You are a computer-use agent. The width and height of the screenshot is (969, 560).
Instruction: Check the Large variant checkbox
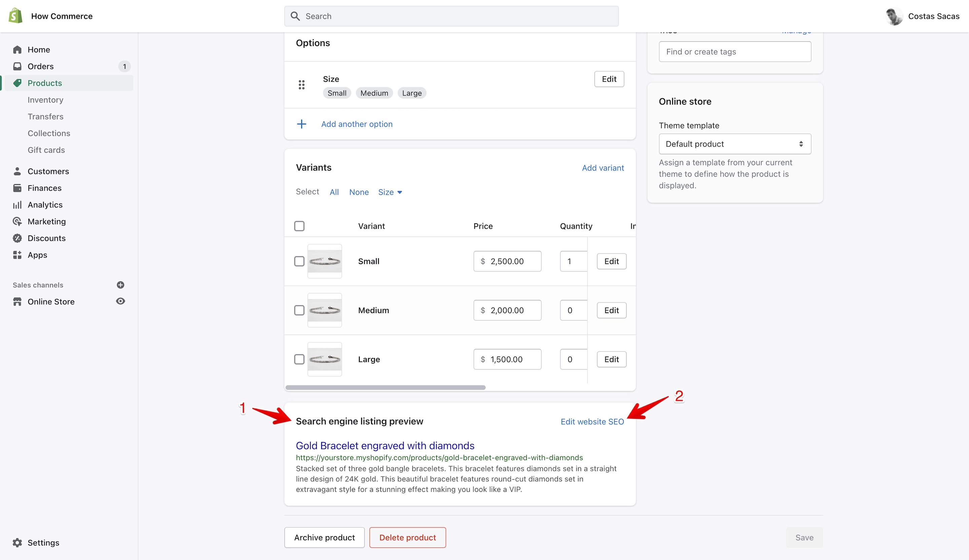pyautogui.click(x=299, y=359)
